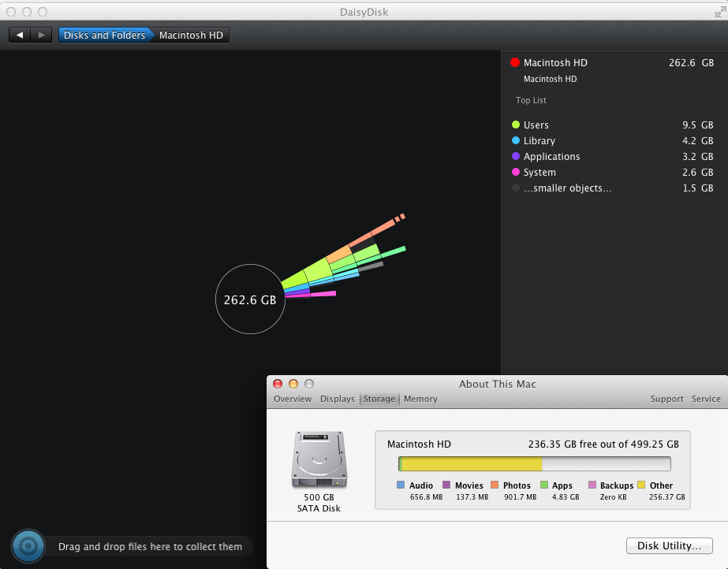Open Support in About This Mac
This screenshot has height=569, width=728.
coord(666,399)
